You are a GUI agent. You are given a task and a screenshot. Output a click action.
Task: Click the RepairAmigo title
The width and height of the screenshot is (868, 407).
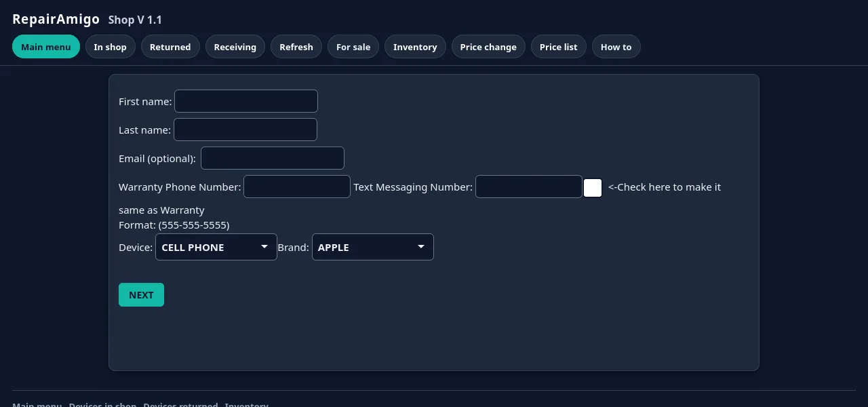tap(56, 19)
